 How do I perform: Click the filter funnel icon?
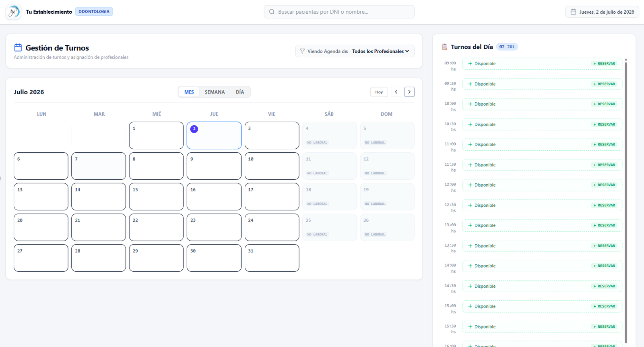pos(302,51)
